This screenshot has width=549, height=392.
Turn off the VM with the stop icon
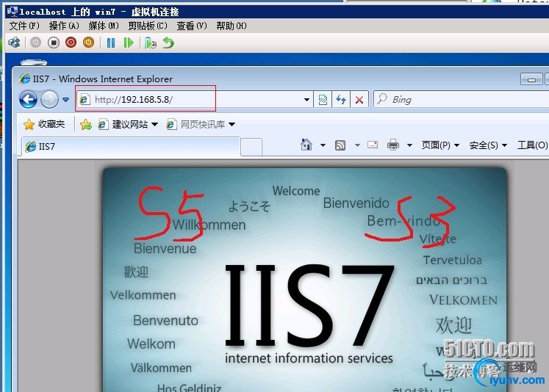coord(54,43)
